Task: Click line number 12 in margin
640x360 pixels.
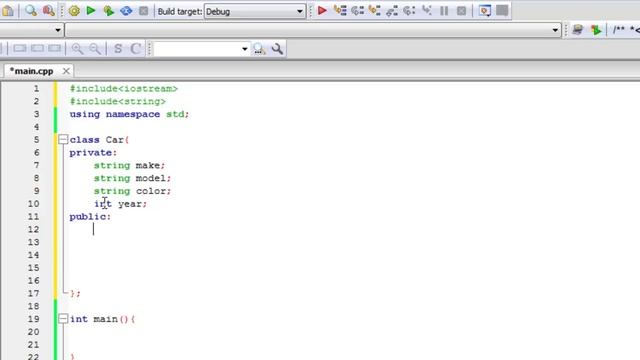Action: pos(33,229)
